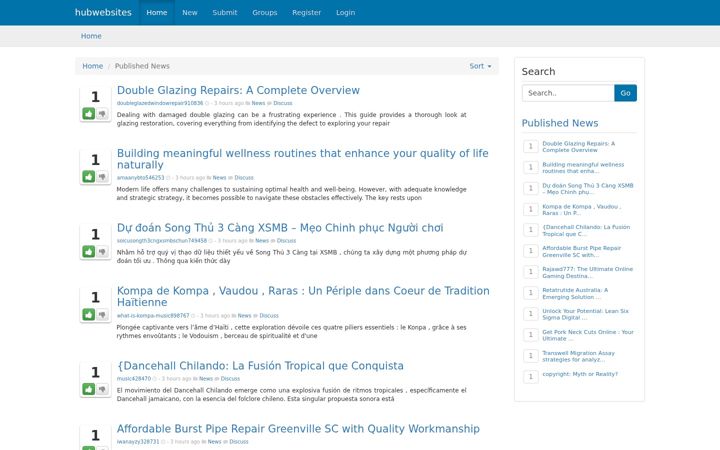Click vote count box beside sidebar copyright: Myth
The image size is (720, 450).
(x=530, y=377)
